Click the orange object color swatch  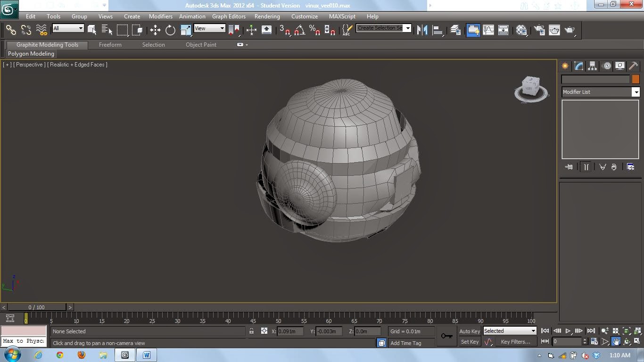[635, 79]
